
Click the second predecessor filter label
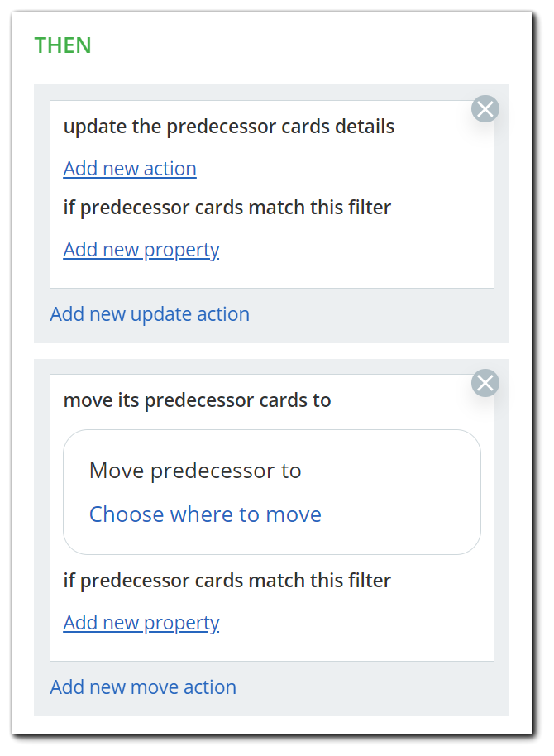coord(227,581)
